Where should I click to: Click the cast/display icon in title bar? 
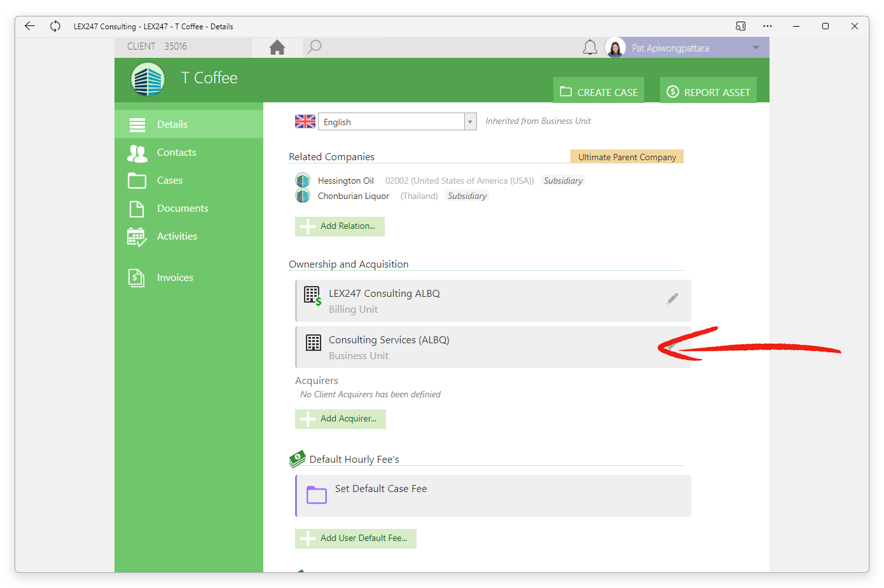[x=741, y=26]
